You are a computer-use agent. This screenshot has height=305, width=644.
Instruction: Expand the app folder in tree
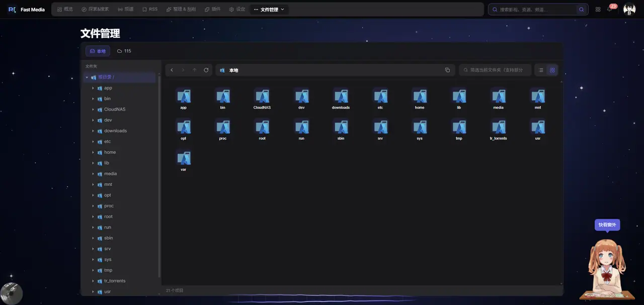93,88
